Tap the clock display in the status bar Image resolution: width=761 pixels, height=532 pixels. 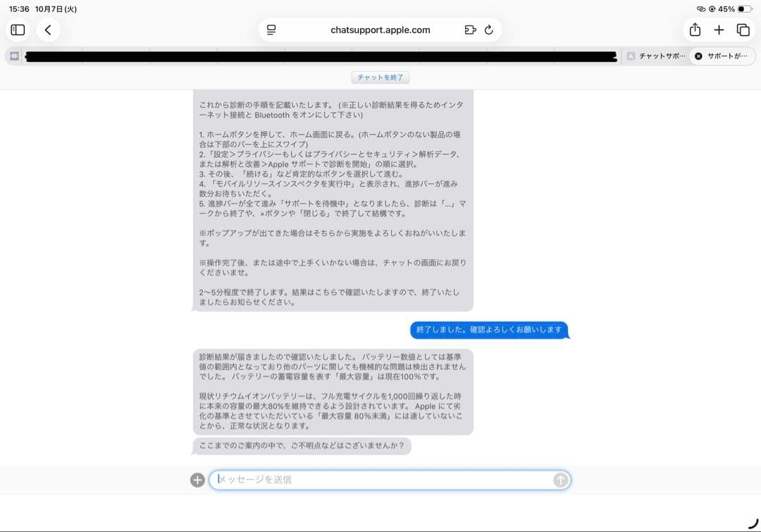pyautogui.click(x=21, y=9)
